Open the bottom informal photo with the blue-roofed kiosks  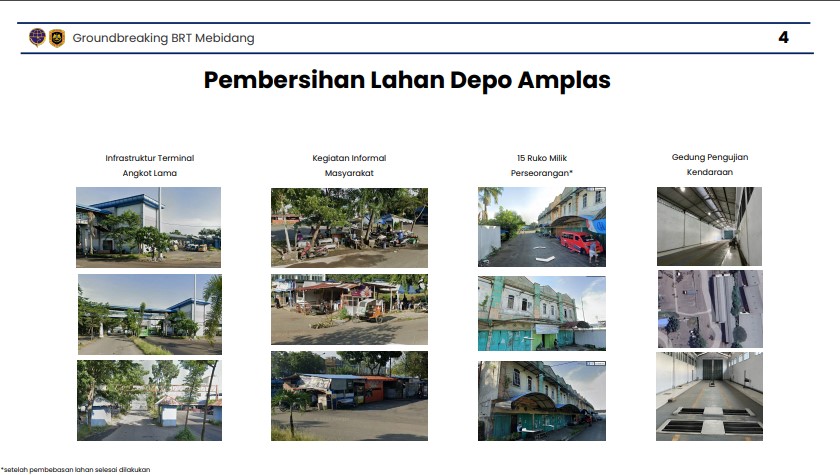(x=349, y=396)
